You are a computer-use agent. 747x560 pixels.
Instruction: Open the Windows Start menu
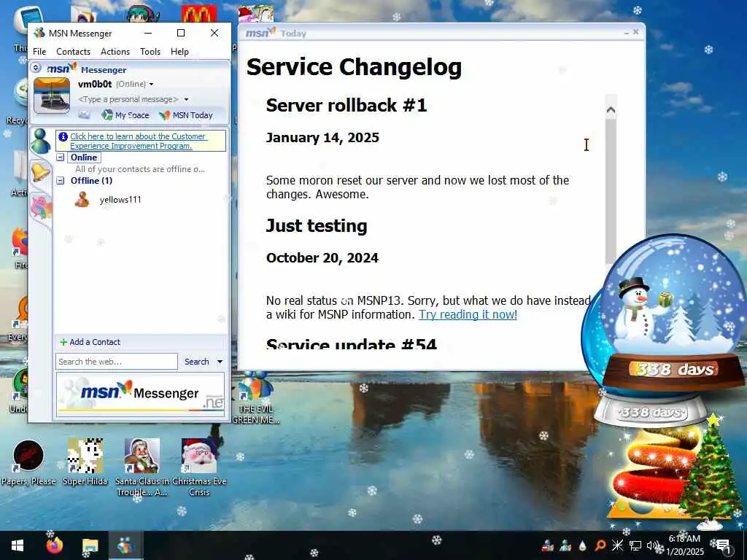18,545
